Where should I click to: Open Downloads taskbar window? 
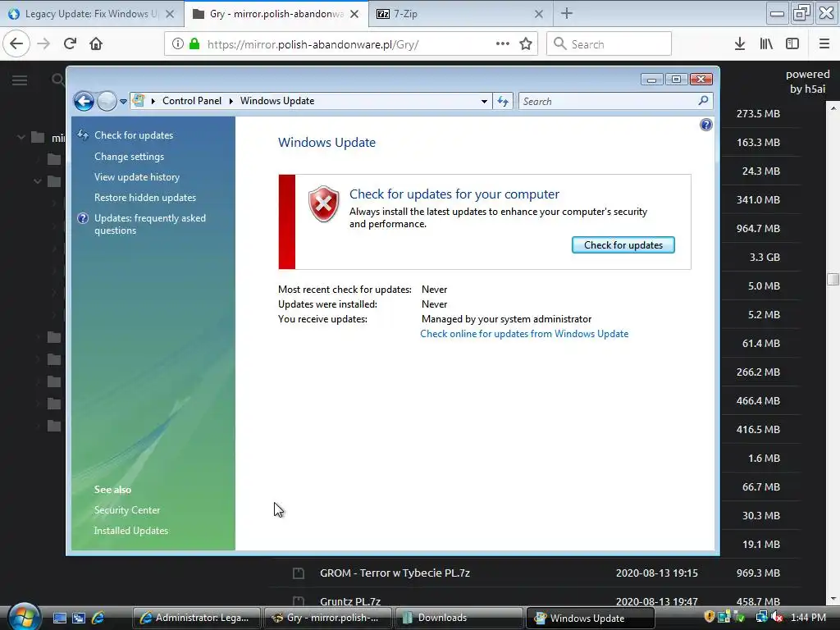point(459,618)
